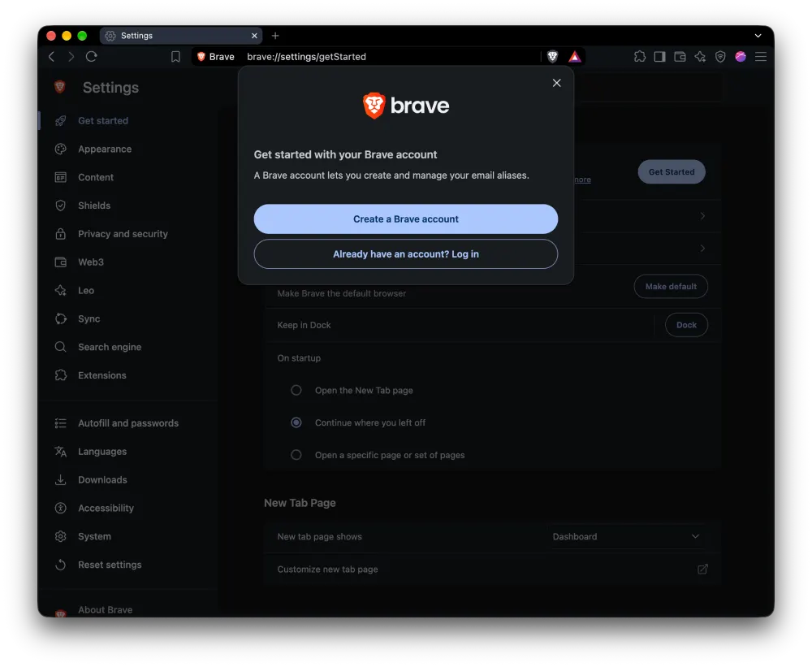Open About Brave in sidebar
The image size is (812, 667).
tap(105, 610)
